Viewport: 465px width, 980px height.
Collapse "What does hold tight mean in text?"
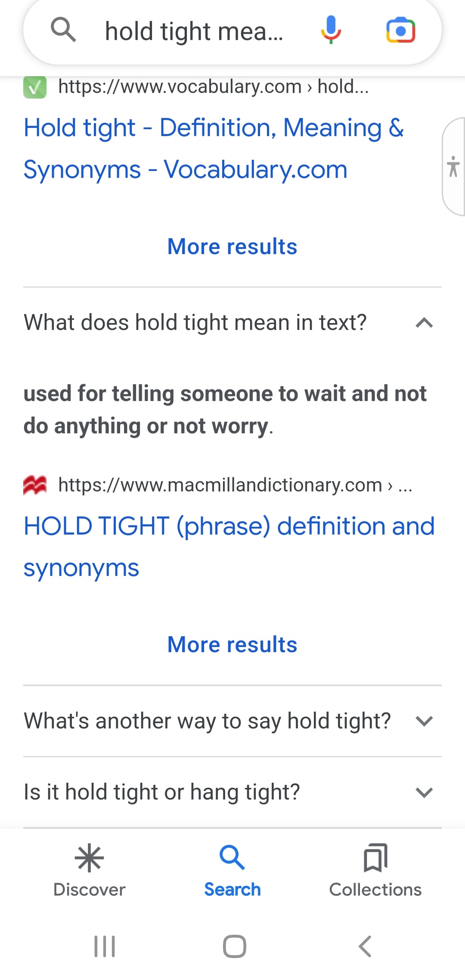pyautogui.click(x=232, y=323)
